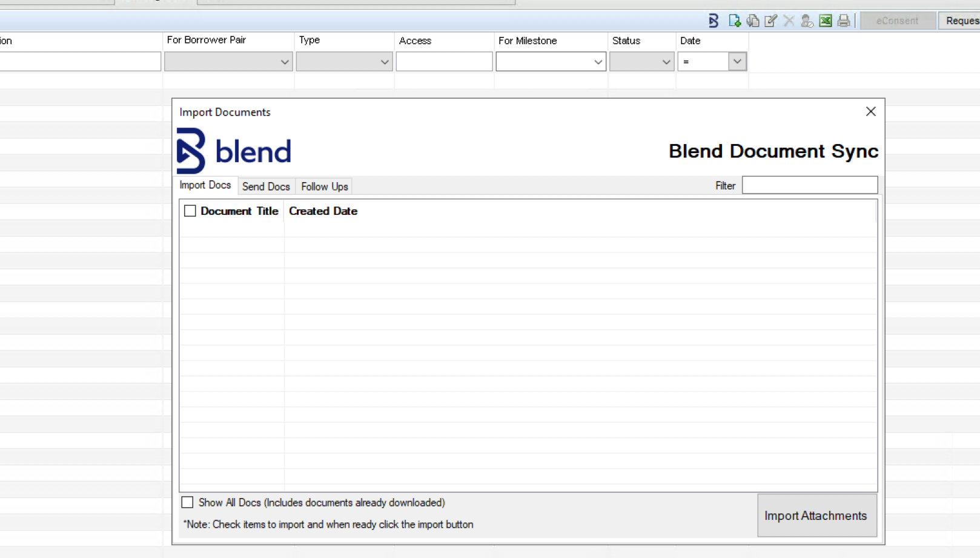
Task: Click the Document Title column header
Action: [239, 211]
